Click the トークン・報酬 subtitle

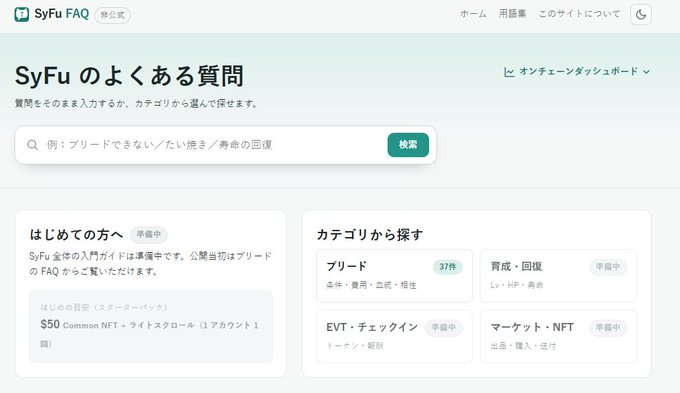pyautogui.click(x=355, y=346)
